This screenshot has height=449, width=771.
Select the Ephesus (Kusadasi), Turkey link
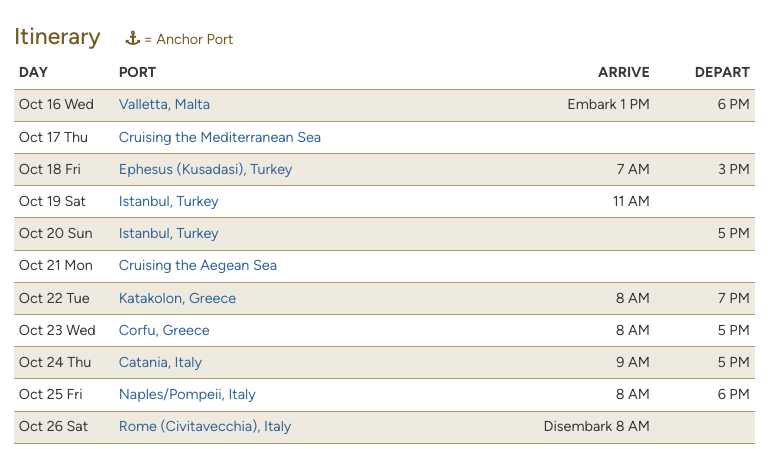[205, 169]
